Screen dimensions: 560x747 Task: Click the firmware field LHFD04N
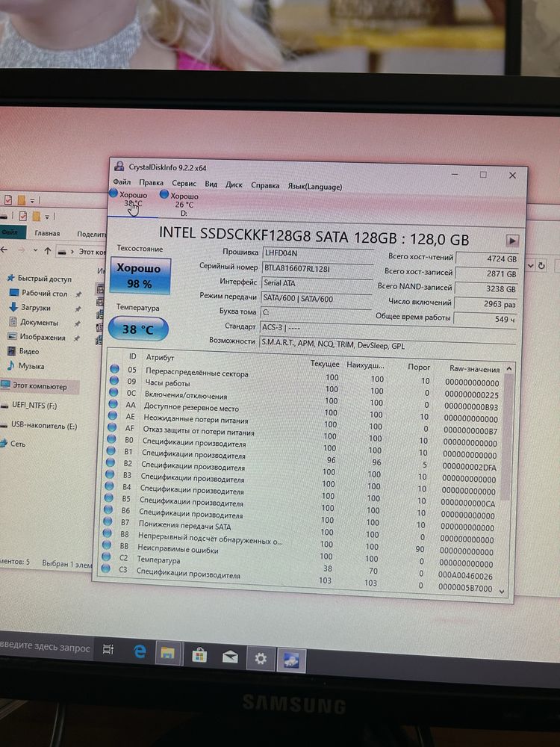coord(317,254)
